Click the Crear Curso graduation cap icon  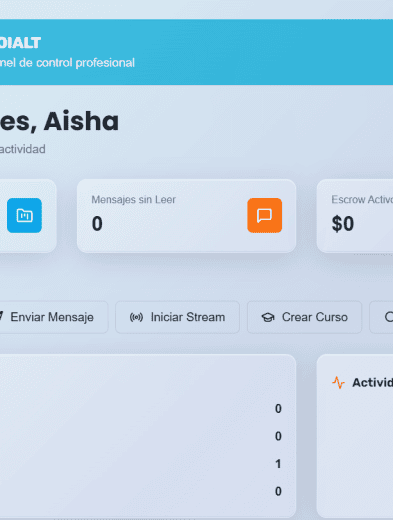click(x=268, y=317)
